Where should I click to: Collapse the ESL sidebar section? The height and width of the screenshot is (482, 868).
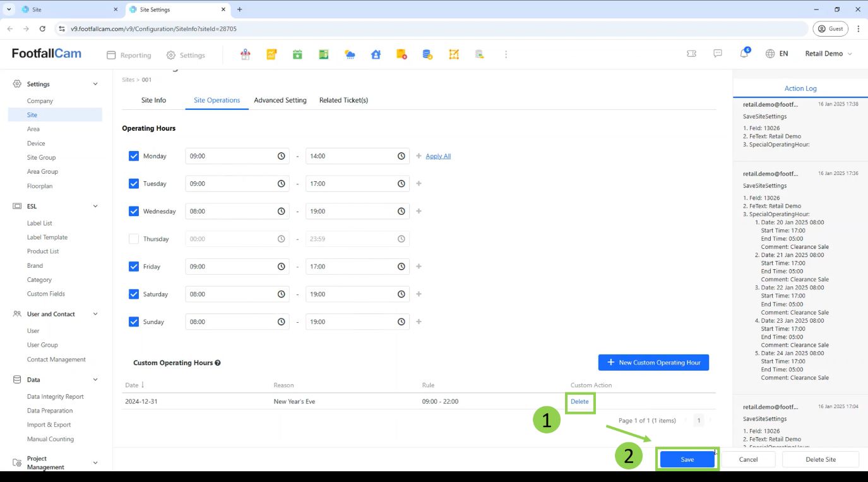click(95, 206)
